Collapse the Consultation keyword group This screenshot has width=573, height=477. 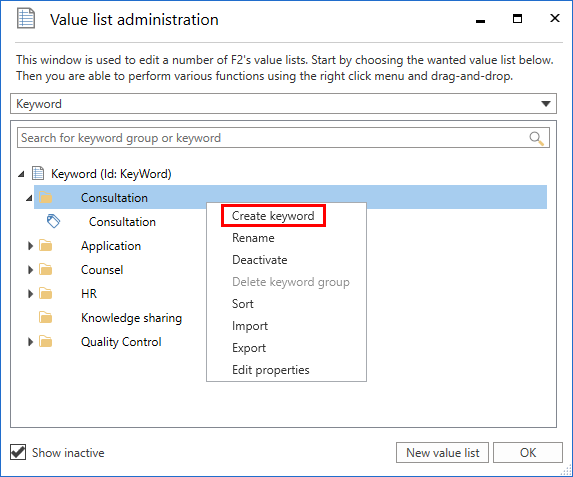29,198
